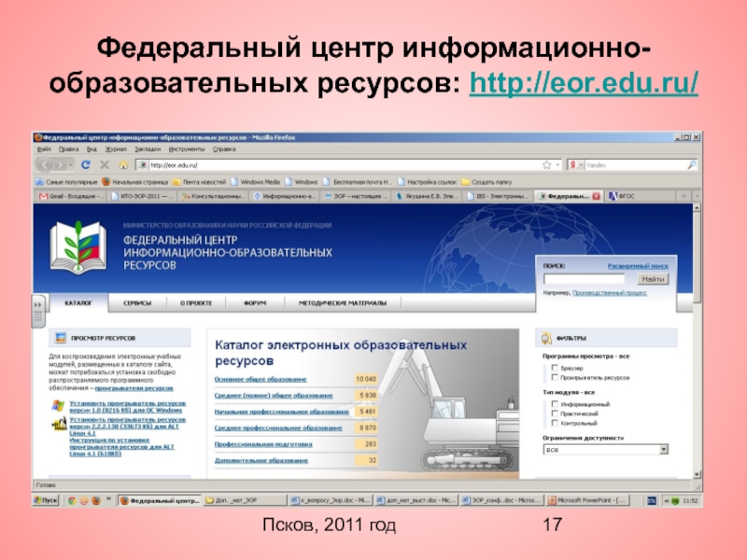Follow the http://eor.edu.ru/ slide title link

click(584, 83)
